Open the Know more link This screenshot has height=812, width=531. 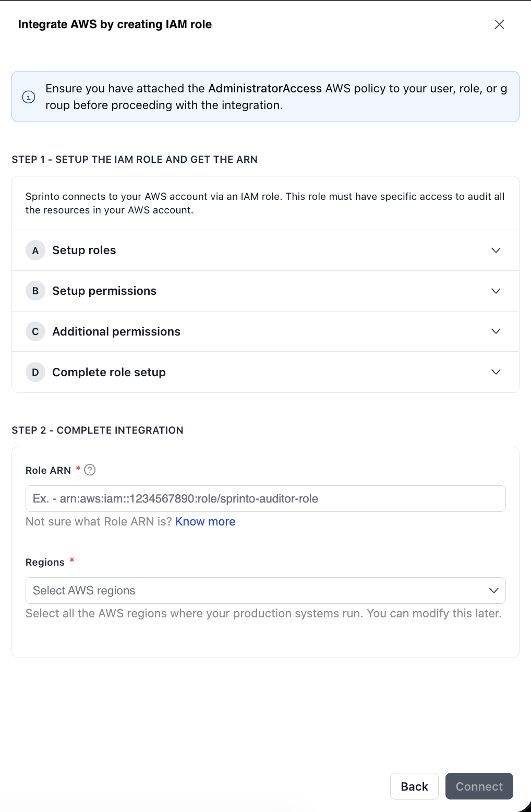pyautogui.click(x=205, y=522)
